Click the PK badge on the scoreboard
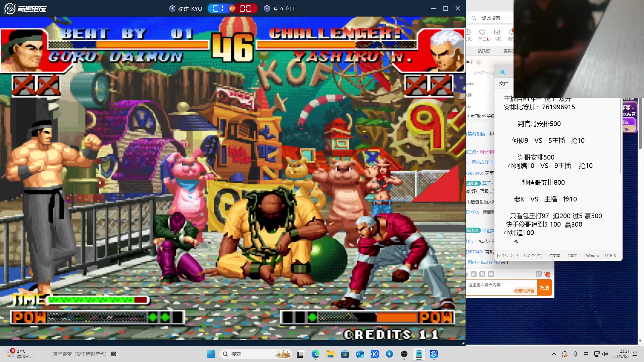The width and height of the screenshot is (644, 362). [x=232, y=8]
